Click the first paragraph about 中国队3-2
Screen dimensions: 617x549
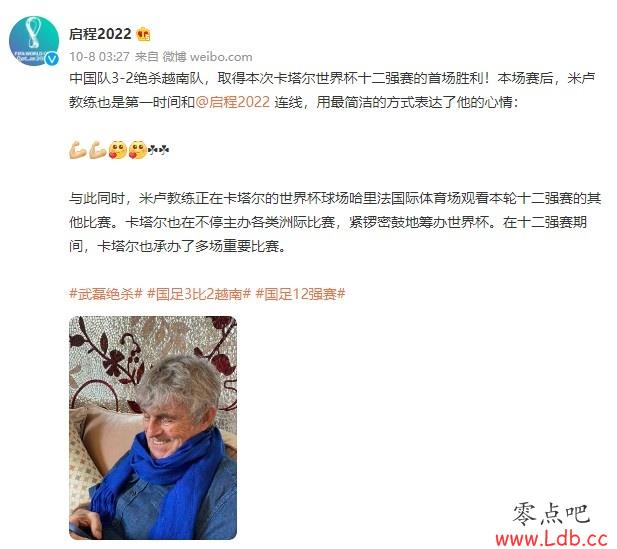point(333,90)
